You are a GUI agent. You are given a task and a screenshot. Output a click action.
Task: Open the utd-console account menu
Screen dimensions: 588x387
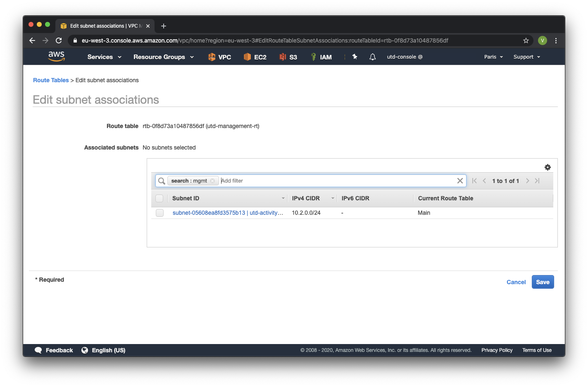[405, 57]
